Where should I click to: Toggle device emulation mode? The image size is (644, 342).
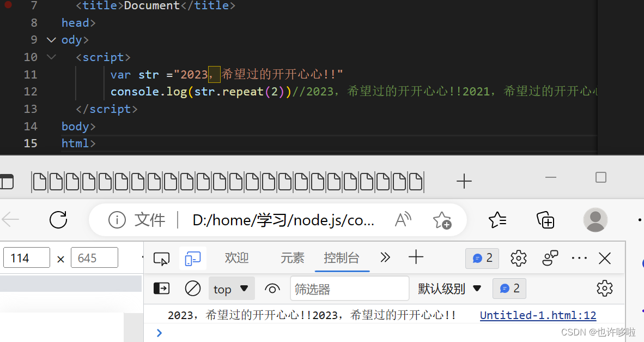193,259
